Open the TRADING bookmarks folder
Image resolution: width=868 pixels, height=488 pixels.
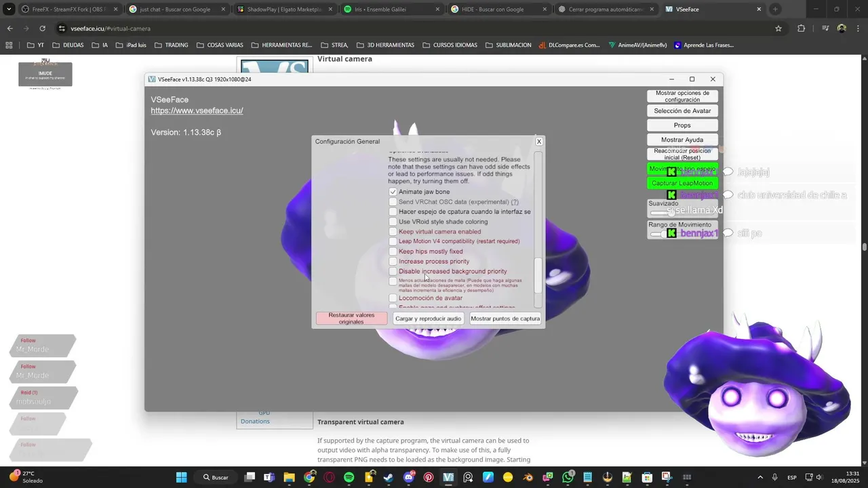click(171, 45)
